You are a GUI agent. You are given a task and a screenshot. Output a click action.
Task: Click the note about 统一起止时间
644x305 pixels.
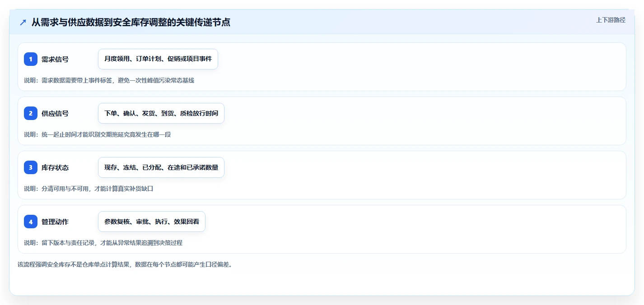[x=97, y=134]
